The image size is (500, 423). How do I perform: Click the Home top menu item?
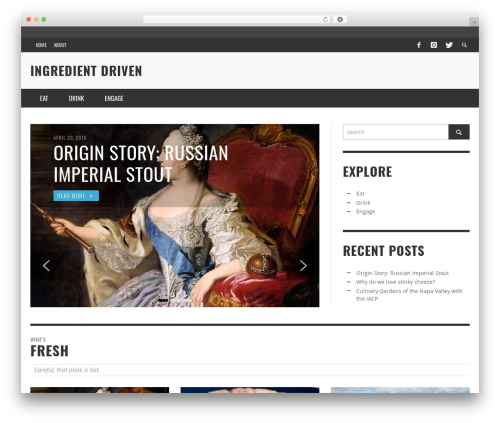tap(41, 45)
